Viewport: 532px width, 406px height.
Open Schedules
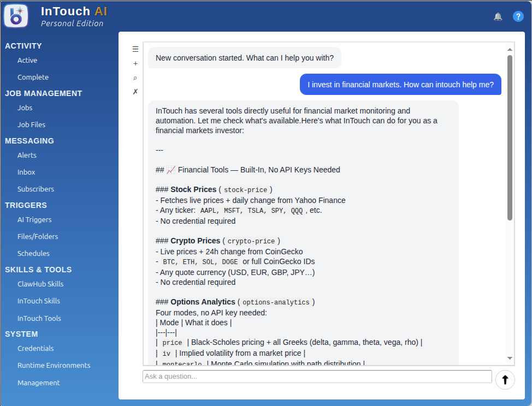point(33,254)
